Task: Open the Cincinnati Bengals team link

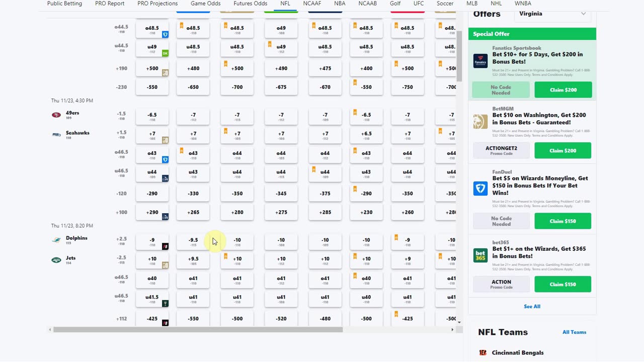Action: [x=518, y=353]
